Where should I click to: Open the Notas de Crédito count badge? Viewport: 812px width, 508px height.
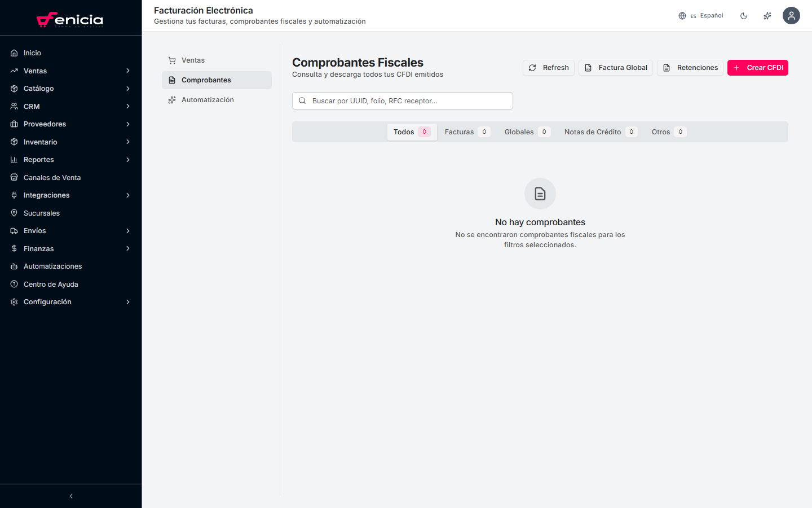[632, 132]
